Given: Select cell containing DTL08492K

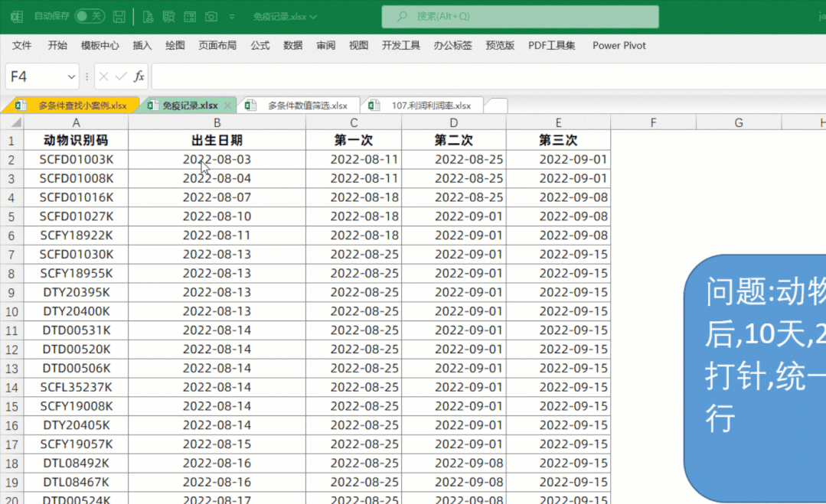Looking at the screenshot, I should [76, 463].
